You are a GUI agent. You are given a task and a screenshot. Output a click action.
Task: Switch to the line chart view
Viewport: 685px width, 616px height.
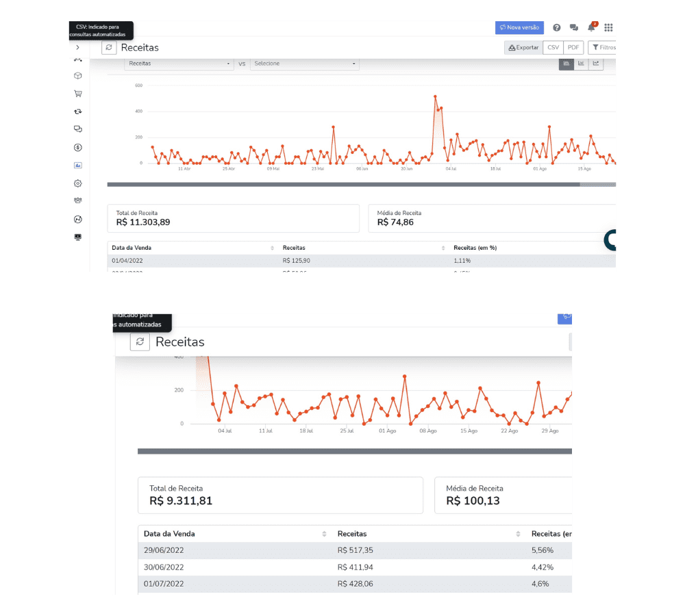596,64
